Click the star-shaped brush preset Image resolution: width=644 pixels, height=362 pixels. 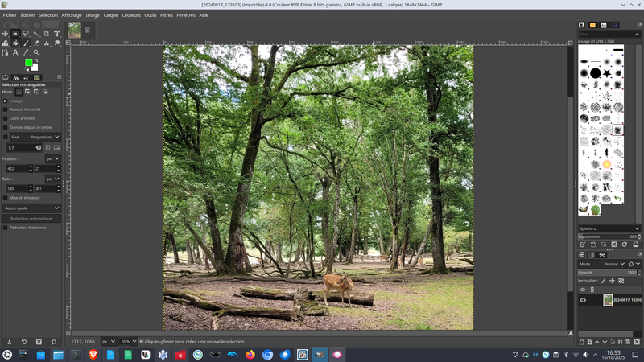(x=606, y=73)
